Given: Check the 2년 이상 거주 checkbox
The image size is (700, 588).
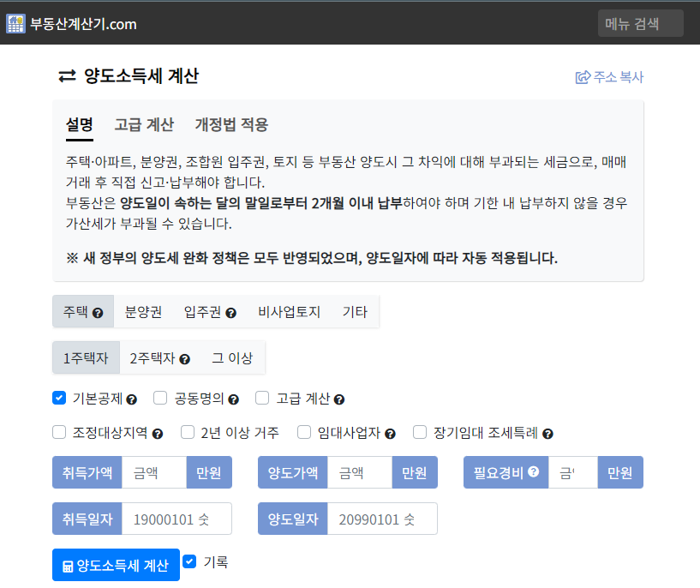Looking at the screenshot, I should 188,432.
